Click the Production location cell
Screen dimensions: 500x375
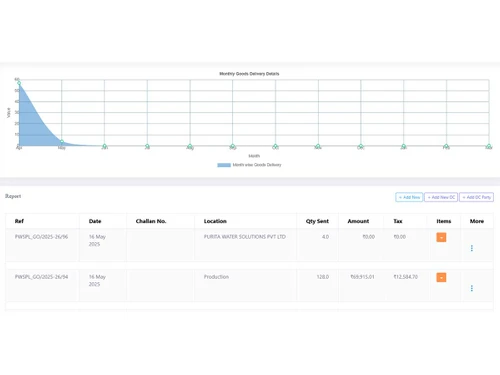[x=216, y=277]
